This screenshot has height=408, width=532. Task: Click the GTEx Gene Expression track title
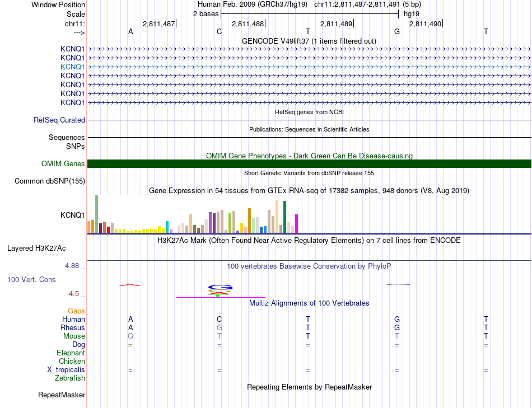tap(309, 191)
